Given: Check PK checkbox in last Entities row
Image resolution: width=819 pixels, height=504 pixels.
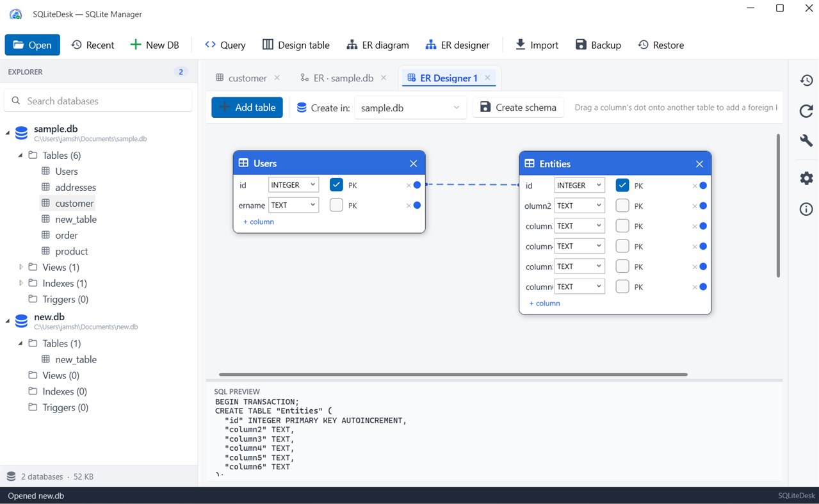Looking at the screenshot, I should click(622, 287).
